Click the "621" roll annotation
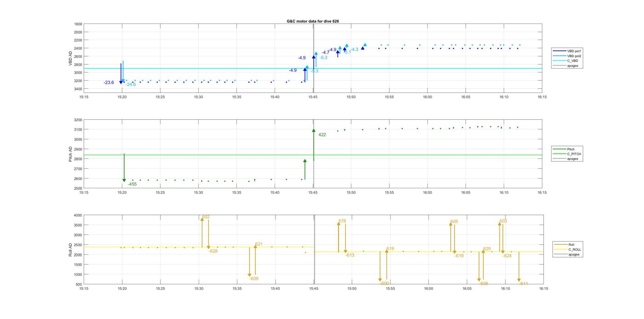 (259, 244)
